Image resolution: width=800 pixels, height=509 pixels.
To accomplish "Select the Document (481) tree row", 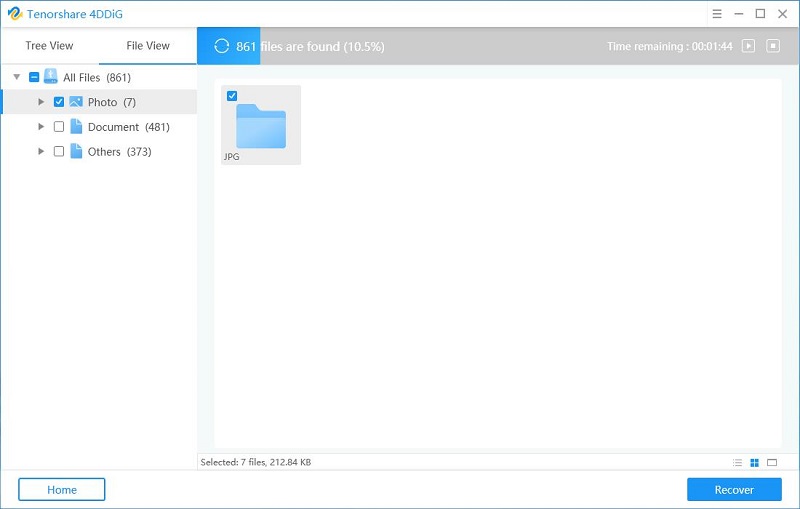I will pyautogui.click(x=99, y=126).
